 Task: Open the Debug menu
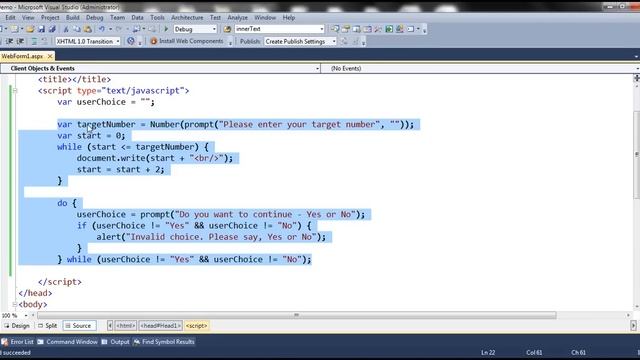pyautogui.click(x=95, y=18)
